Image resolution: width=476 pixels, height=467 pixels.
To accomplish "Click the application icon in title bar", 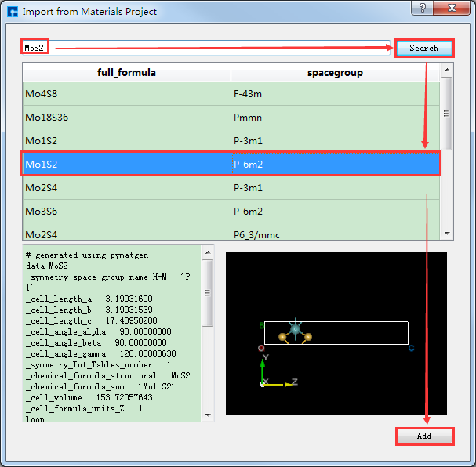I will tap(12, 12).
